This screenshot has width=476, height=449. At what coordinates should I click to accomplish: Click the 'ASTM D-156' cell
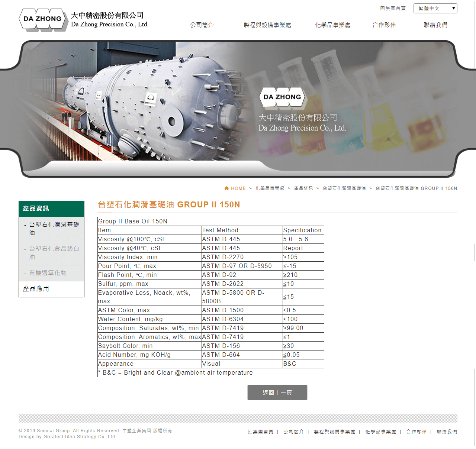[242, 346]
